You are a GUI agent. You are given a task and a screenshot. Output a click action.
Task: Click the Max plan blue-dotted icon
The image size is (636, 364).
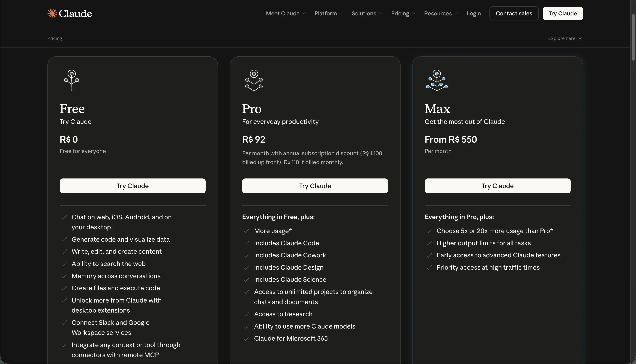click(437, 80)
